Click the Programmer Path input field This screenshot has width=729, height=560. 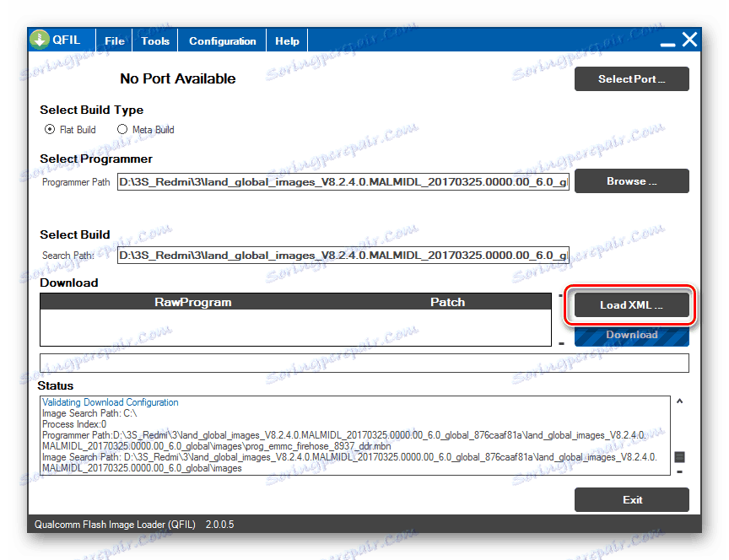pos(343,181)
